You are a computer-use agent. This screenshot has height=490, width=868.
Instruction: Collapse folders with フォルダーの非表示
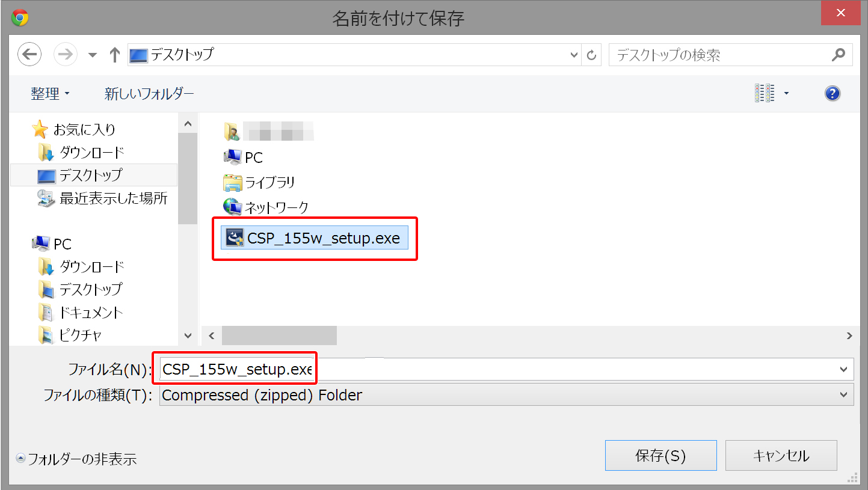pyautogui.click(x=76, y=459)
